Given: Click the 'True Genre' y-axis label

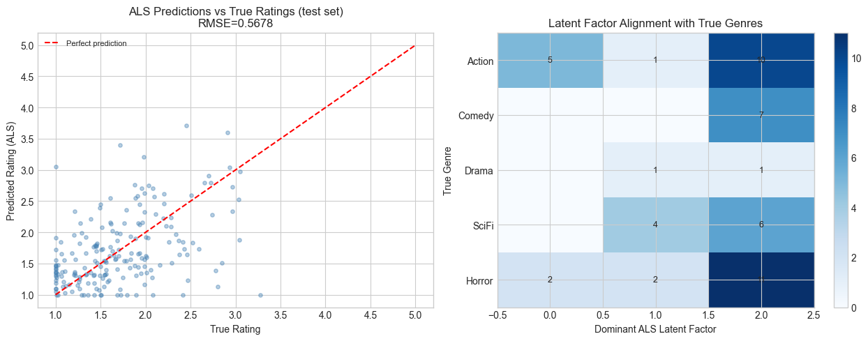Looking at the screenshot, I should click(447, 170).
